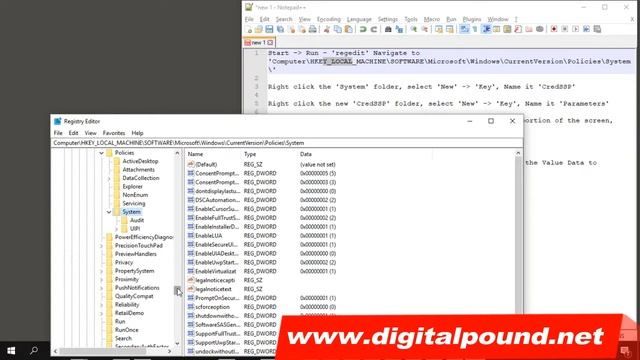Select the EnableLUA registry value

pos(209,236)
